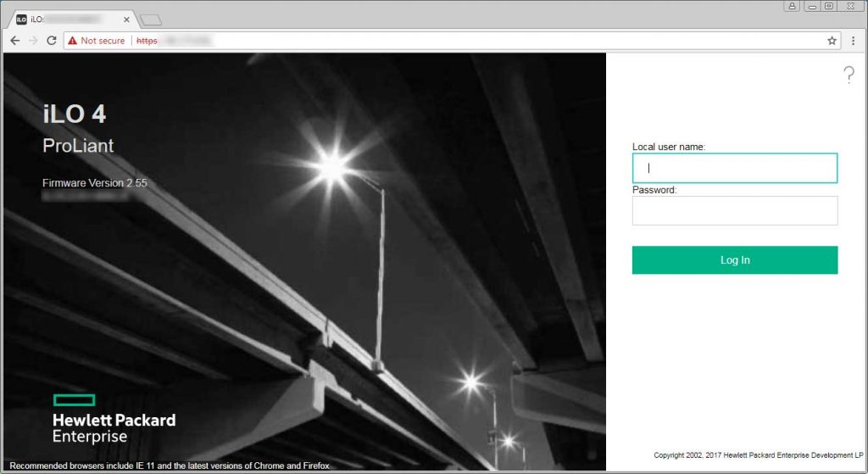The height and width of the screenshot is (474, 868).
Task: Click the address bar URL
Action: pos(424,41)
